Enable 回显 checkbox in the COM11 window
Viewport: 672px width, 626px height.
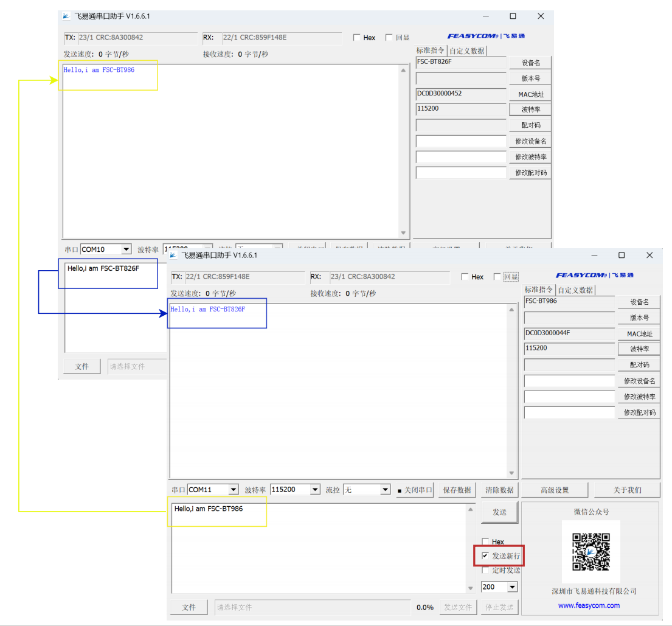[x=497, y=277]
